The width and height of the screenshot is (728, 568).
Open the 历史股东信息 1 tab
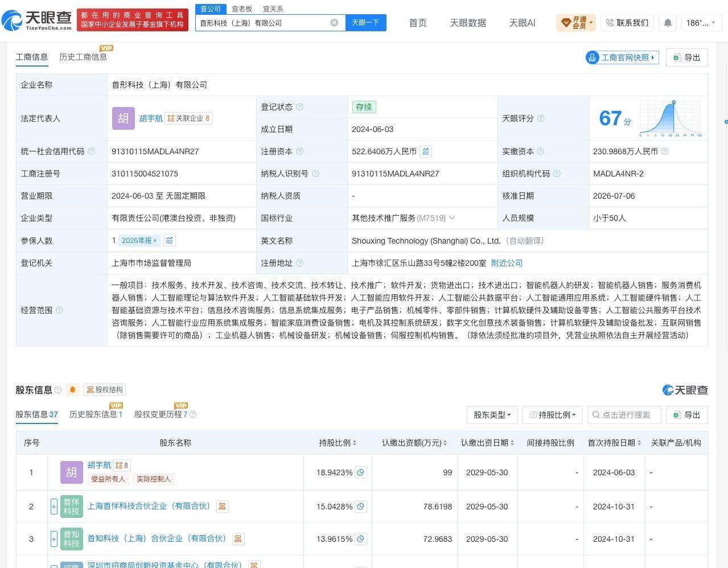(x=96, y=414)
